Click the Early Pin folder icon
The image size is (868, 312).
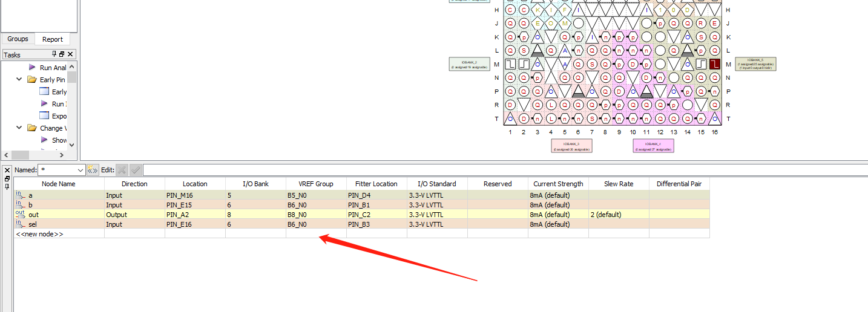tap(31, 80)
